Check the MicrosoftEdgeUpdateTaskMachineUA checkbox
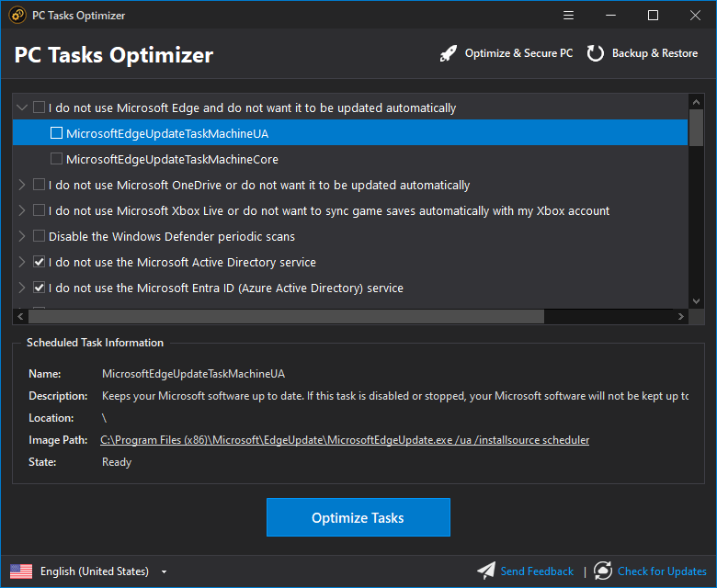 click(x=56, y=133)
